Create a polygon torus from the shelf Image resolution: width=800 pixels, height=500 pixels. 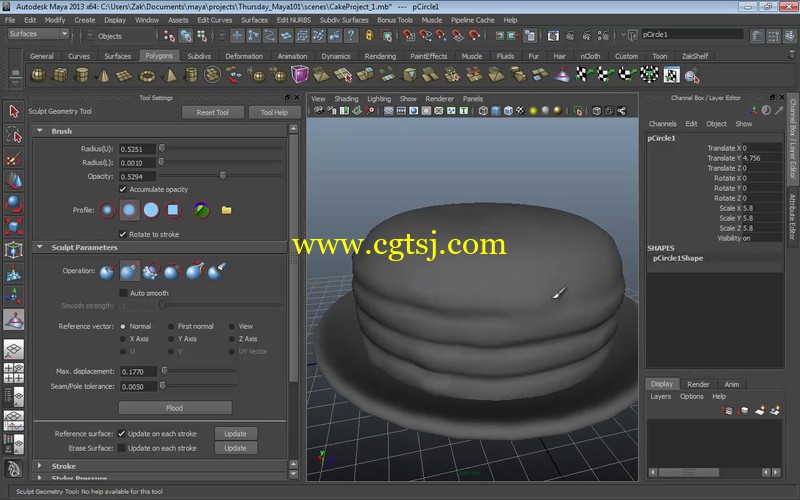point(147,76)
